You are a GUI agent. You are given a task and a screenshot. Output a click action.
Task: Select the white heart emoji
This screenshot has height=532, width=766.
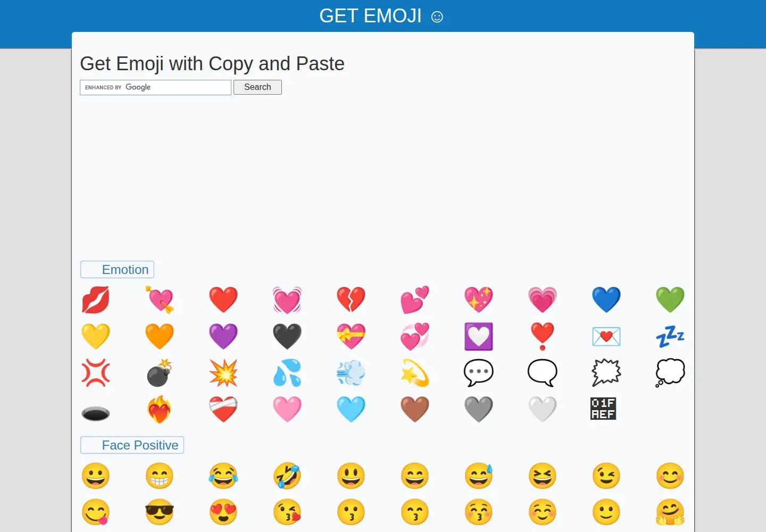543,410
